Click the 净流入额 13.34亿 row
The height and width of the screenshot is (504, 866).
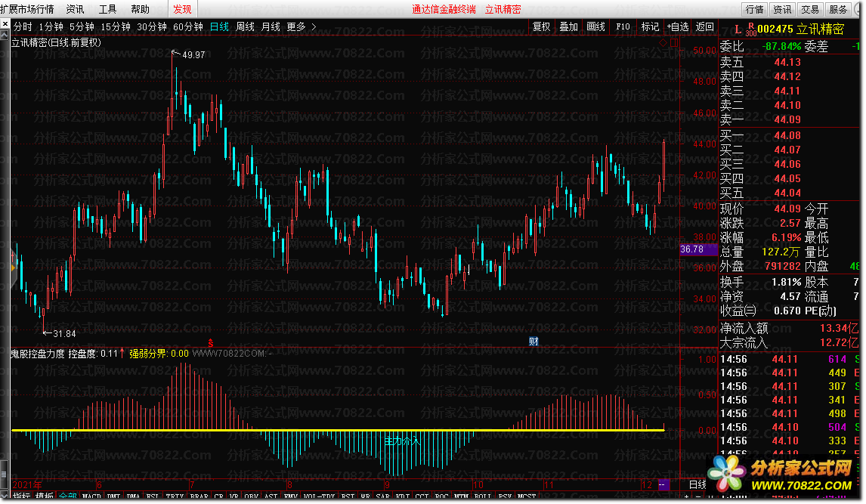789,329
